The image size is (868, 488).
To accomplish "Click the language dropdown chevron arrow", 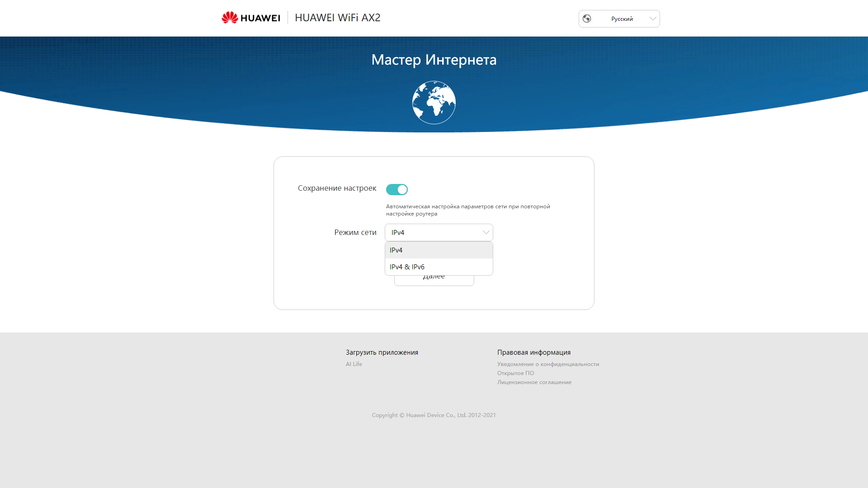I will [652, 19].
